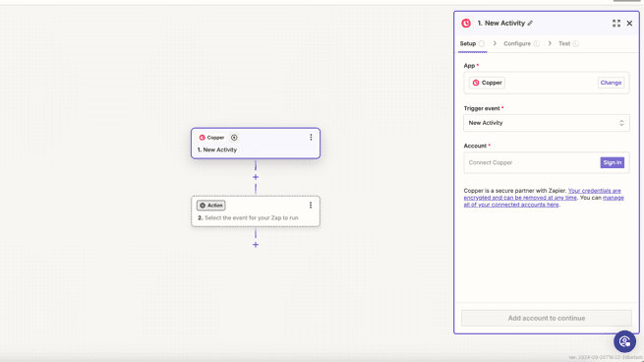This screenshot has height=362, width=644.
Task: Click the Change app button
Action: pos(611,83)
